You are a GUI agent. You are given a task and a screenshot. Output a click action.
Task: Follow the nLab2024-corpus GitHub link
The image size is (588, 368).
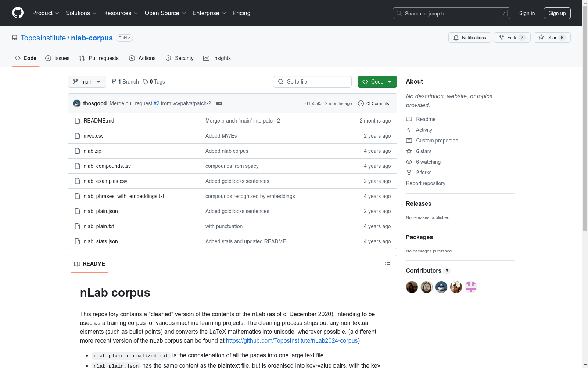point(292,341)
